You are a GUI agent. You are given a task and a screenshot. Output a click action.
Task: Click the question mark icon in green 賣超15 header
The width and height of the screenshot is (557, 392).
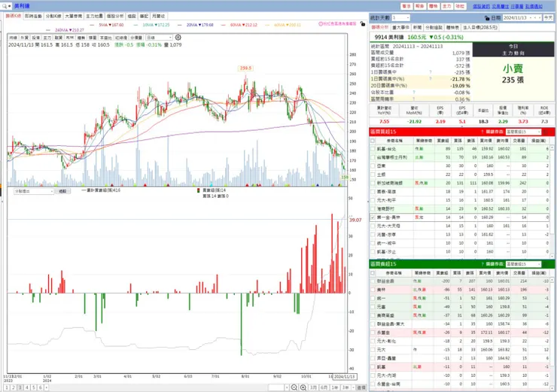(x=482, y=264)
